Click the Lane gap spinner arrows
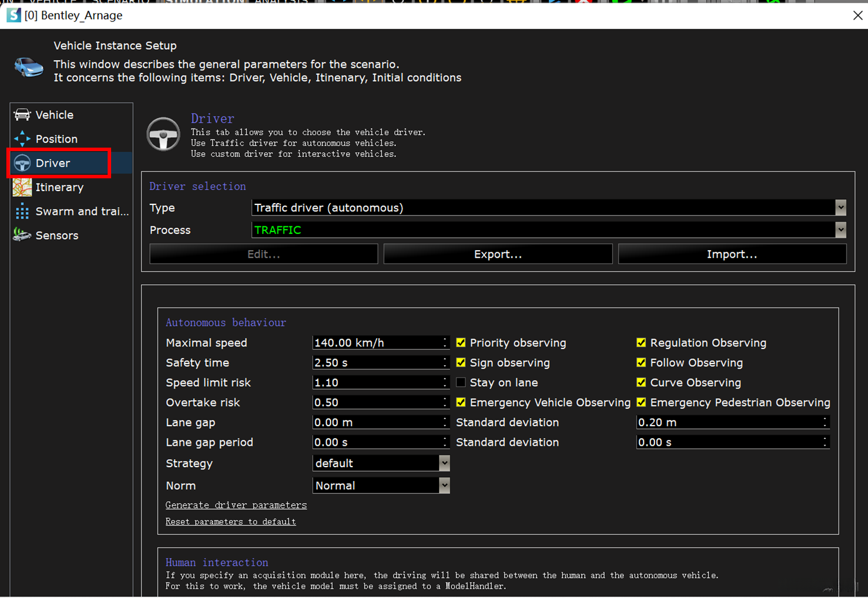 (445, 422)
